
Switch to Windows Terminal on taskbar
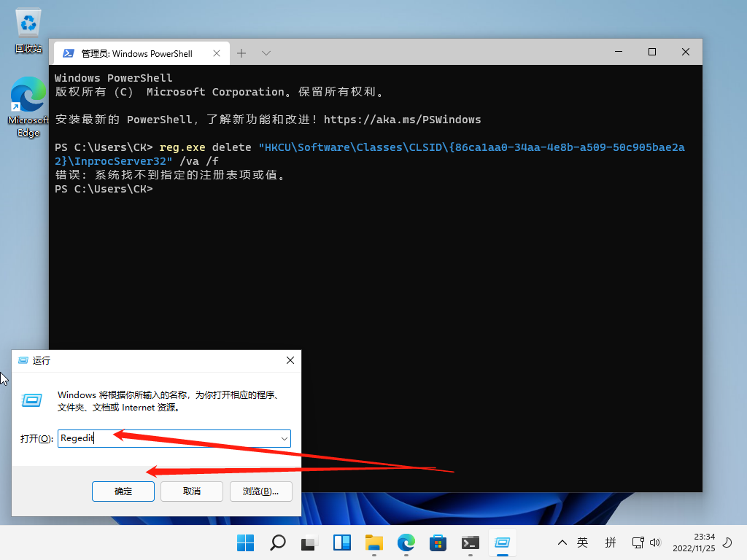click(x=471, y=542)
